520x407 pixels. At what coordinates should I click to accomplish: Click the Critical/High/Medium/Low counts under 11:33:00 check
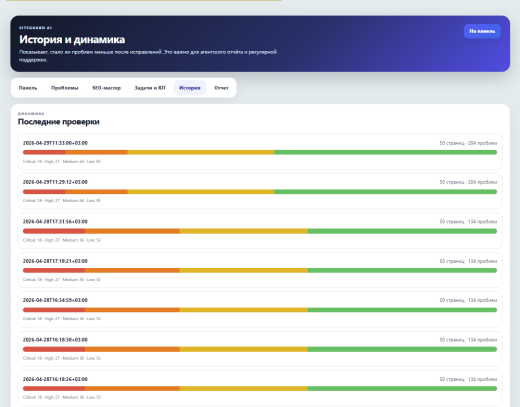pos(62,162)
